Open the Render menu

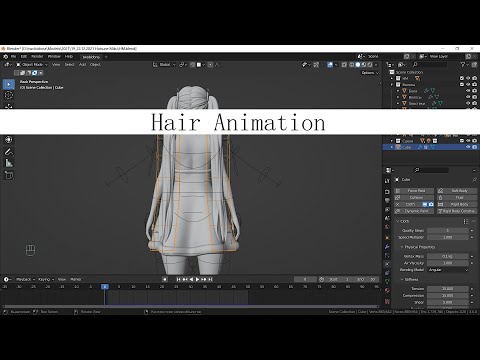(x=37, y=57)
